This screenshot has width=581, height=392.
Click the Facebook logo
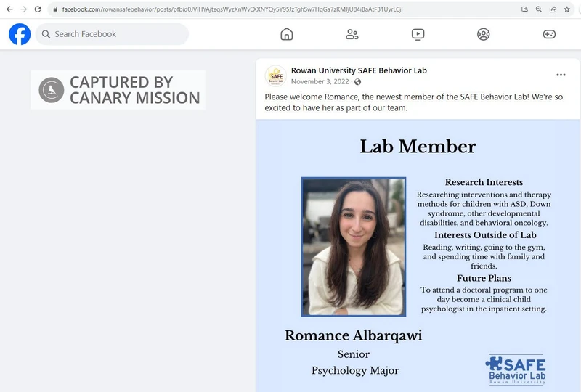(20, 34)
